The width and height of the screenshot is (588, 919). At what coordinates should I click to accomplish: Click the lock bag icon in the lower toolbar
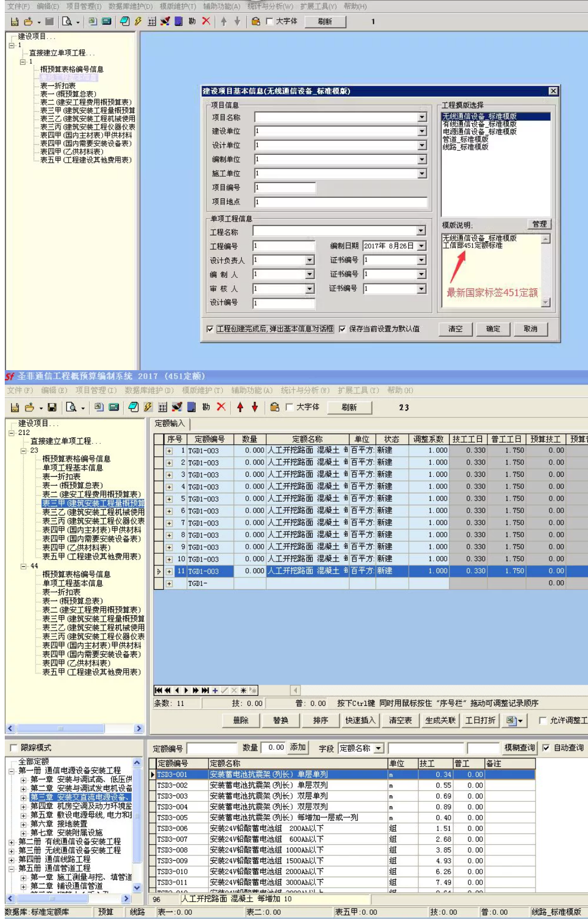(x=274, y=407)
